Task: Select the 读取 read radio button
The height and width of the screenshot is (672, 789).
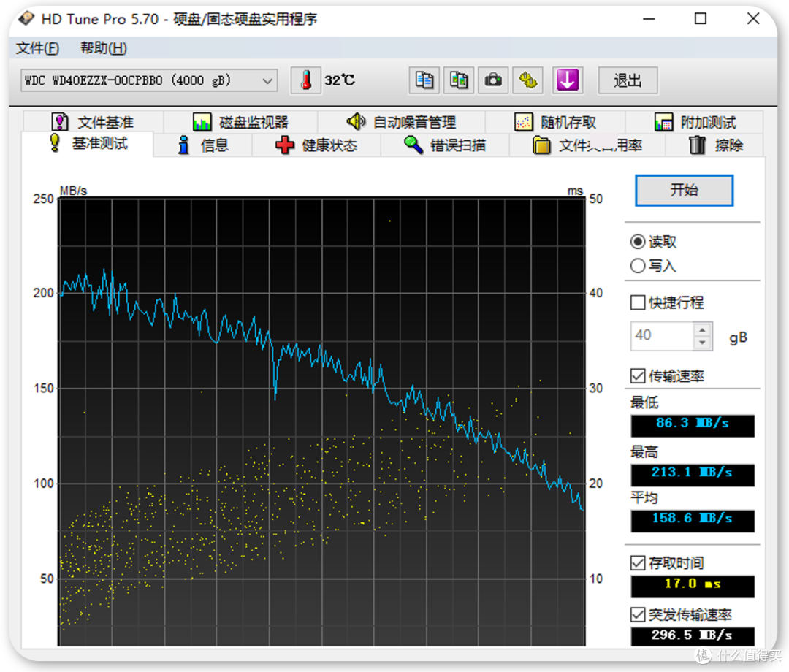Action: point(638,242)
